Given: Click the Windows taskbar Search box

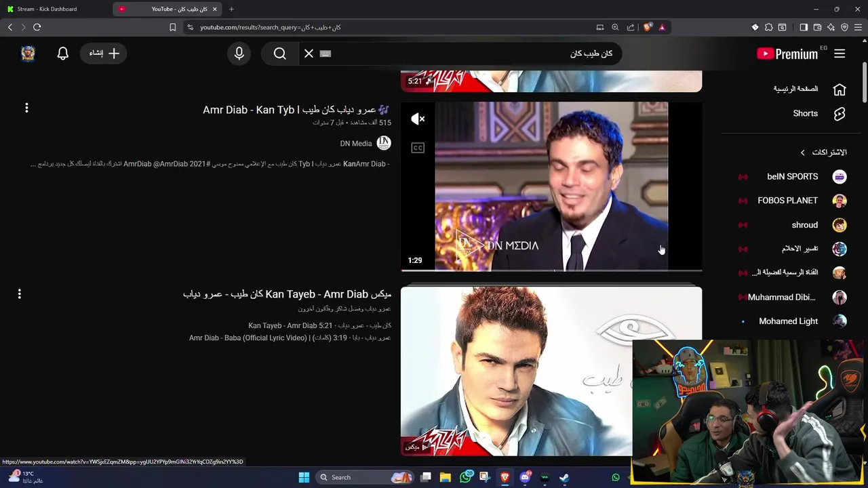Looking at the screenshot, I should [x=366, y=477].
